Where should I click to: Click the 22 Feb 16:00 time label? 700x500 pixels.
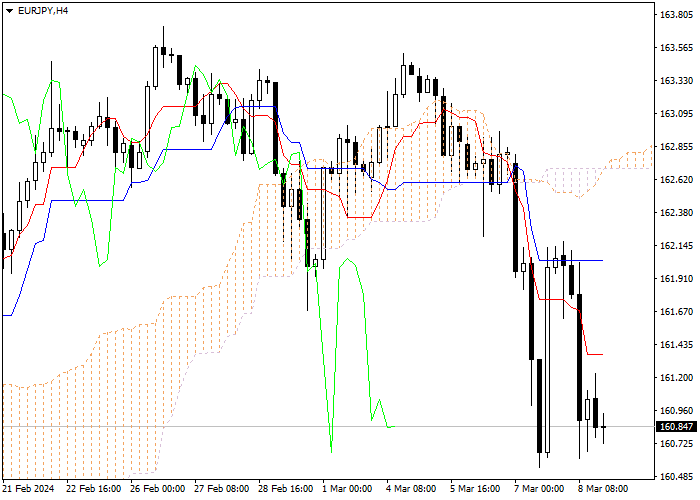click(x=93, y=489)
